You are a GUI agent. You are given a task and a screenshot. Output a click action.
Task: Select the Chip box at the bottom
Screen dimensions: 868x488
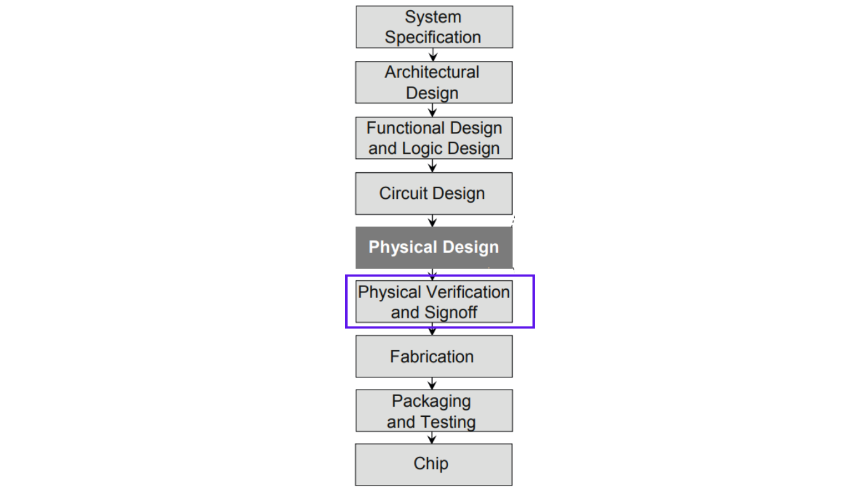tap(433, 465)
